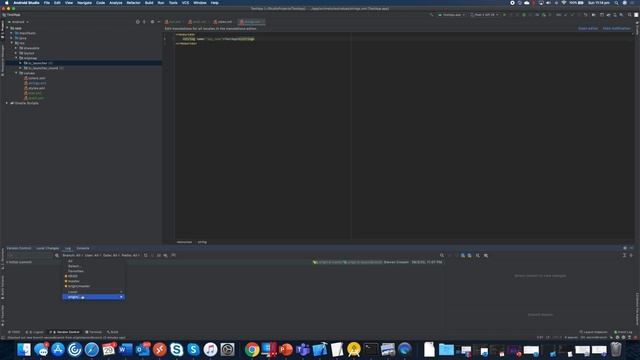Open Project panel gear settings
The width and height of the screenshot is (640, 360).
pyautogui.click(x=152, y=22)
